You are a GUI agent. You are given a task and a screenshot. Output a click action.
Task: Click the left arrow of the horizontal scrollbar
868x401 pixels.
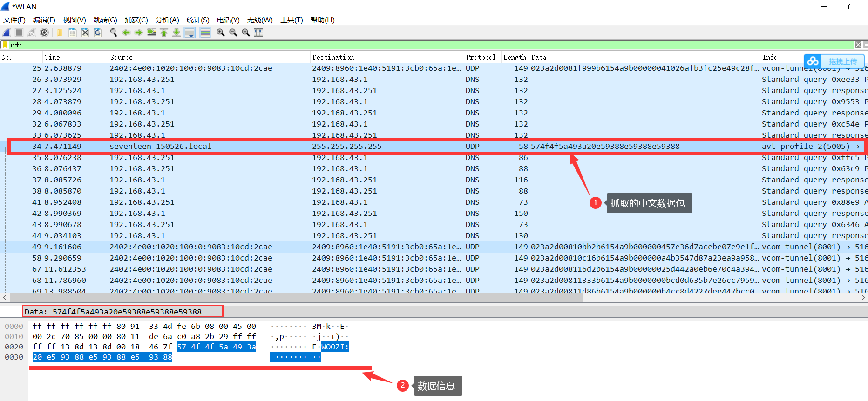pyautogui.click(x=4, y=298)
